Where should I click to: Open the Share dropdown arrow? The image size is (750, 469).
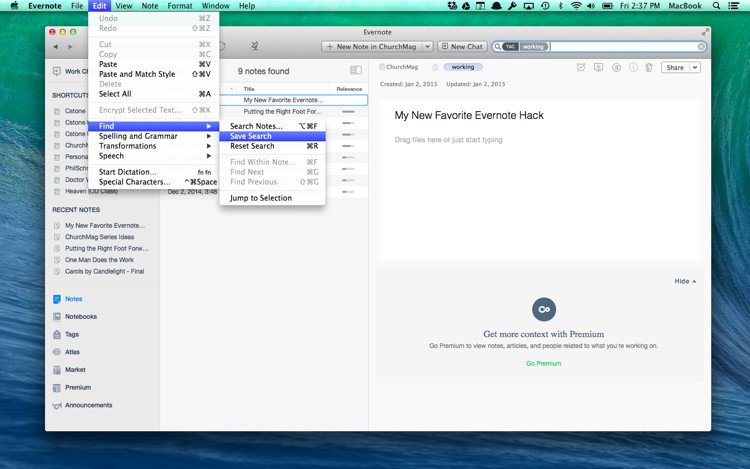tap(695, 67)
